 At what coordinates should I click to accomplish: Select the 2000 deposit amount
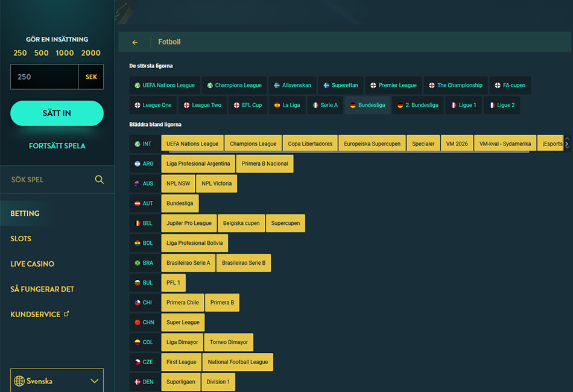coord(90,53)
